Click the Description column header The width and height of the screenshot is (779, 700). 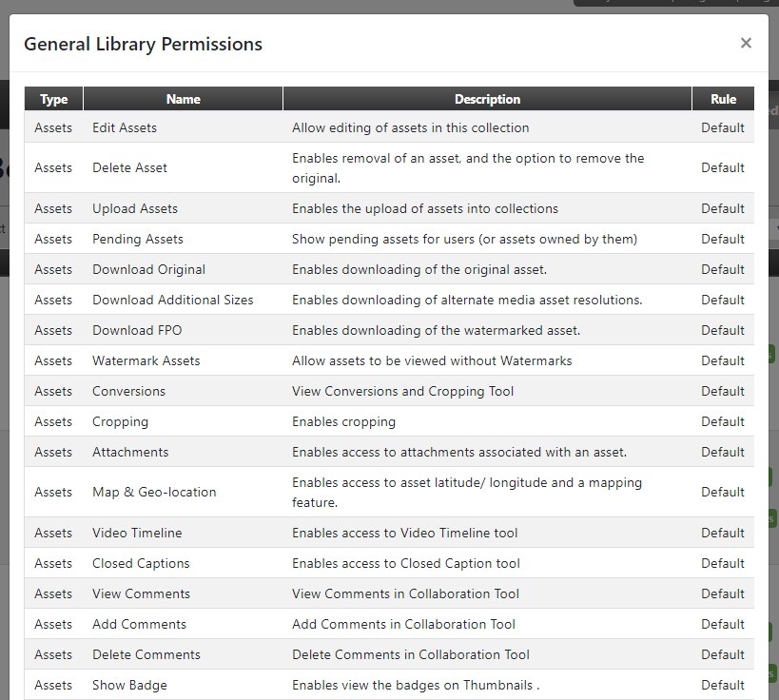pos(487,99)
